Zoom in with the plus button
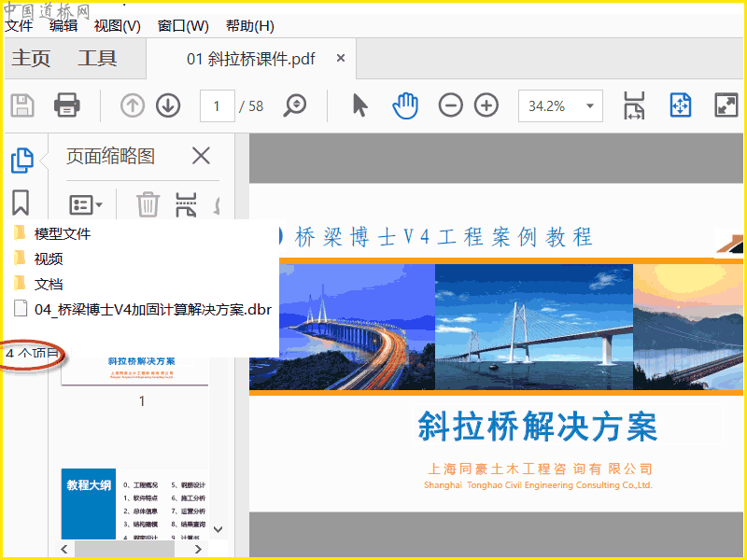Viewport: 747px width, 560px height. point(486,105)
